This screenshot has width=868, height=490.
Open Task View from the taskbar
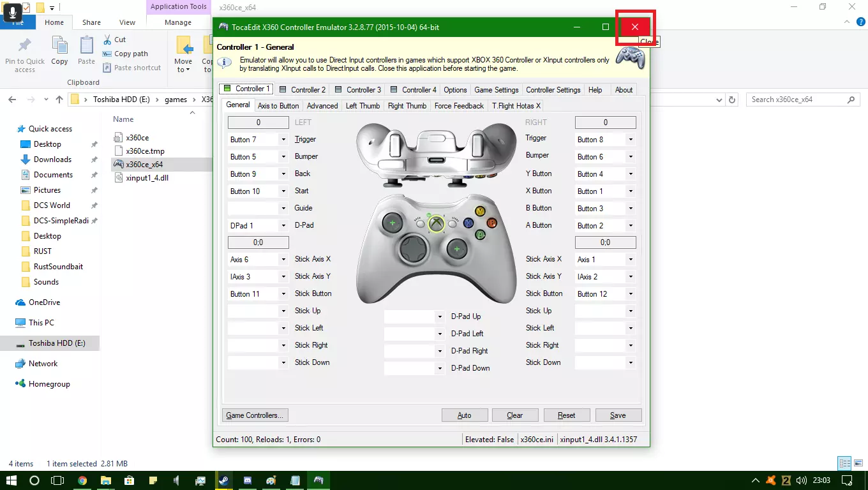coord(57,480)
